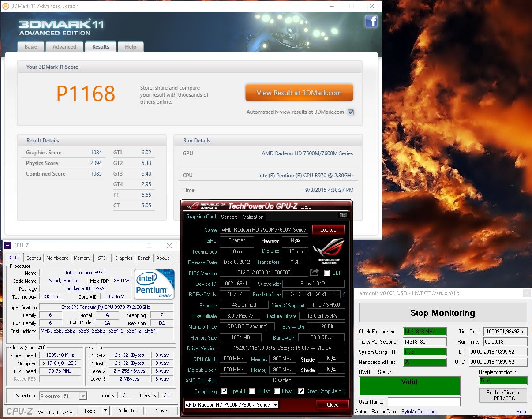Click the Ticks Per Second value field

[x=425, y=342]
